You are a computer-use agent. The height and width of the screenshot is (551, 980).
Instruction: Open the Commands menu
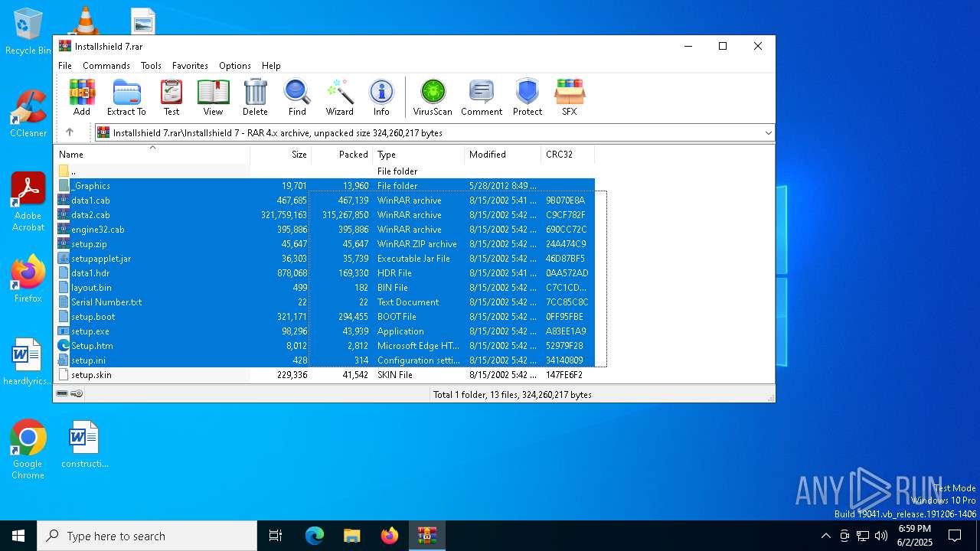[x=106, y=66]
